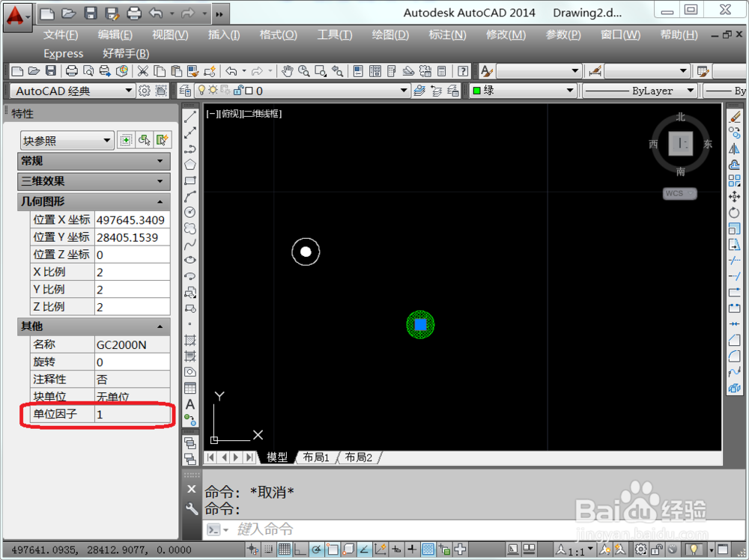749x560 pixels.
Task: Click the Plot (printer) icon in standard toolbar
Action: [x=72, y=71]
